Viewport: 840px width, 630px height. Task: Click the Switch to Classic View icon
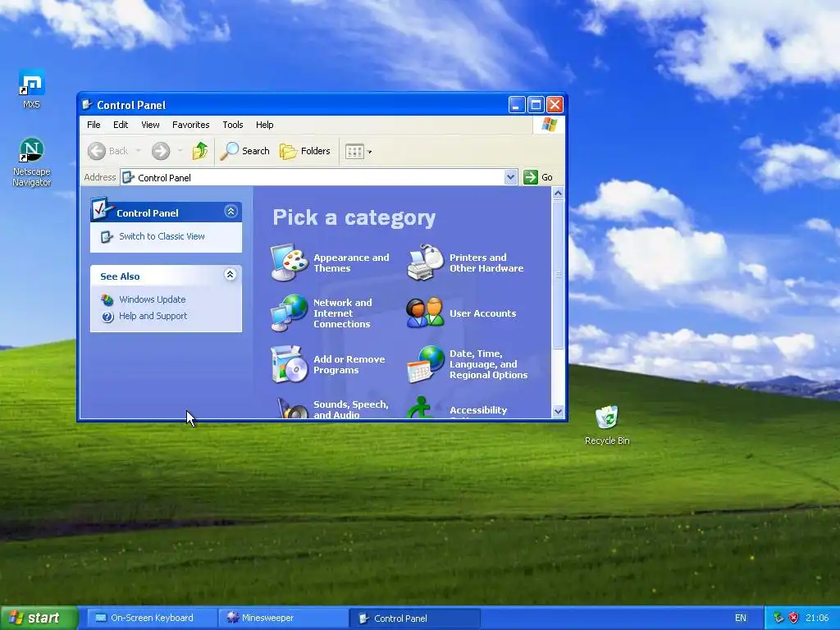click(107, 237)
